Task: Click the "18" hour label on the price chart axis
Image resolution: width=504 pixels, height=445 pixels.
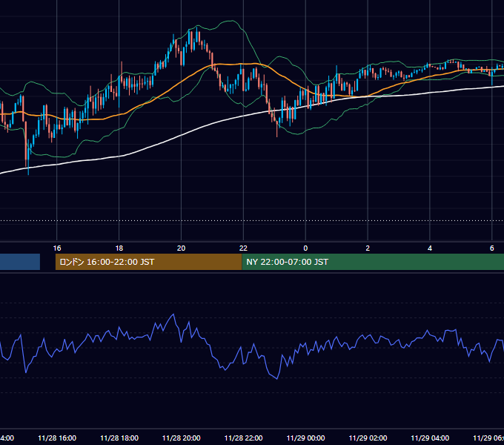Action: [x=119, y=248]
